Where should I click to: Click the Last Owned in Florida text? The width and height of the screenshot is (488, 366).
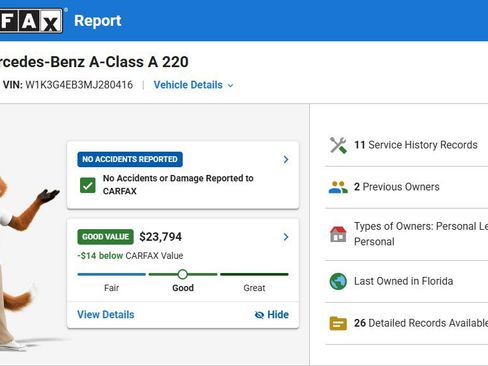click(403, 281)
